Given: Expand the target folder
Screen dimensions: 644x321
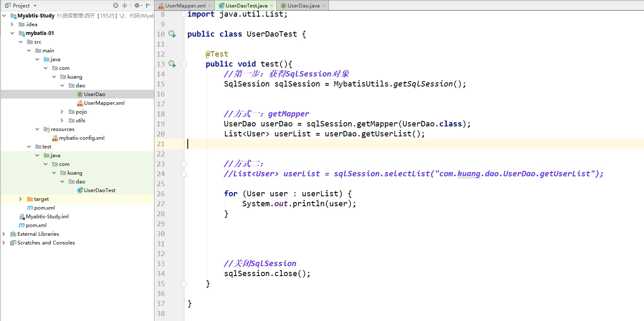Looking at the screenshot, I should (20, 199).
